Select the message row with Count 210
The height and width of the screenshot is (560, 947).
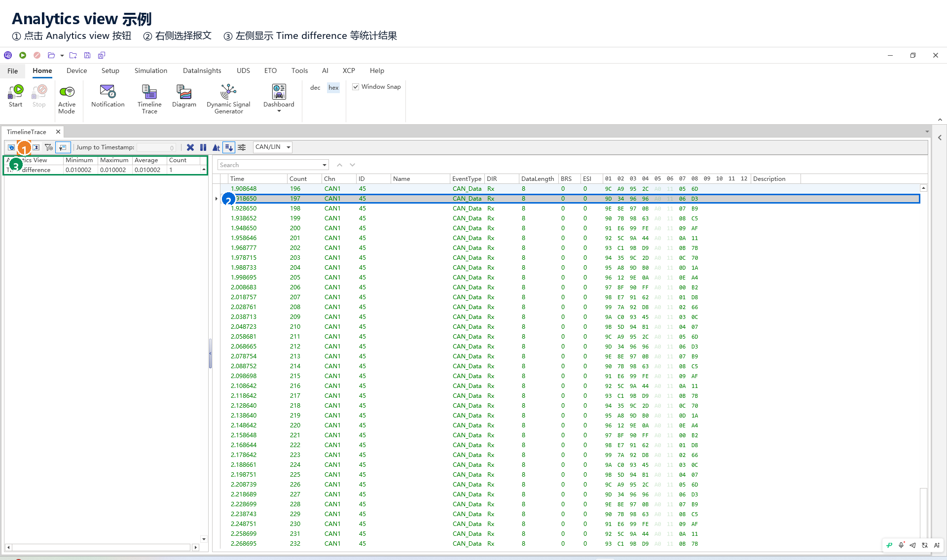pos(570,327)
